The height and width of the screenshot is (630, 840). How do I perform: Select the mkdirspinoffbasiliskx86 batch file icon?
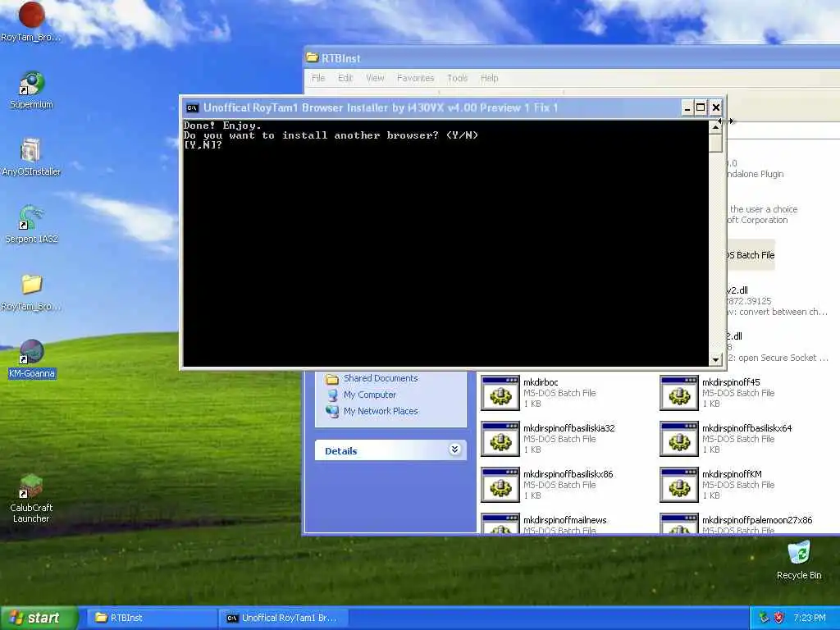tap(500, 485)
